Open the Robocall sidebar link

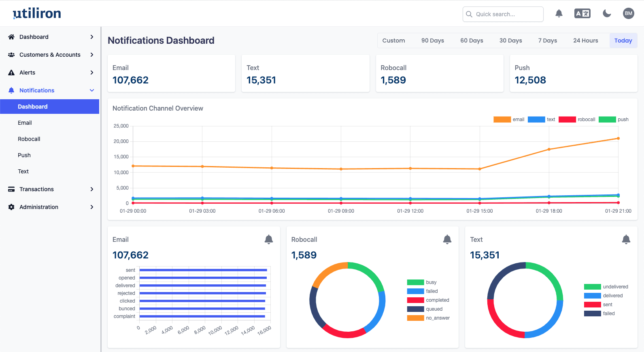pyautogui.click(x=29, y=139)
